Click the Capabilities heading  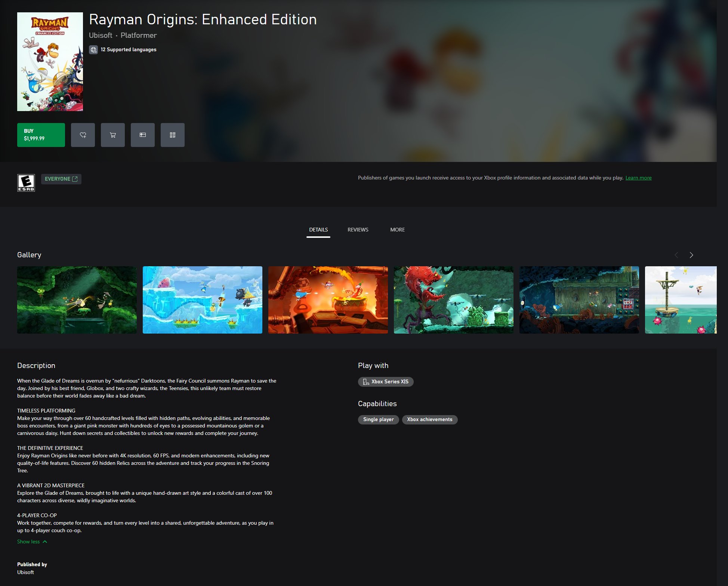[x=377, y=404]
